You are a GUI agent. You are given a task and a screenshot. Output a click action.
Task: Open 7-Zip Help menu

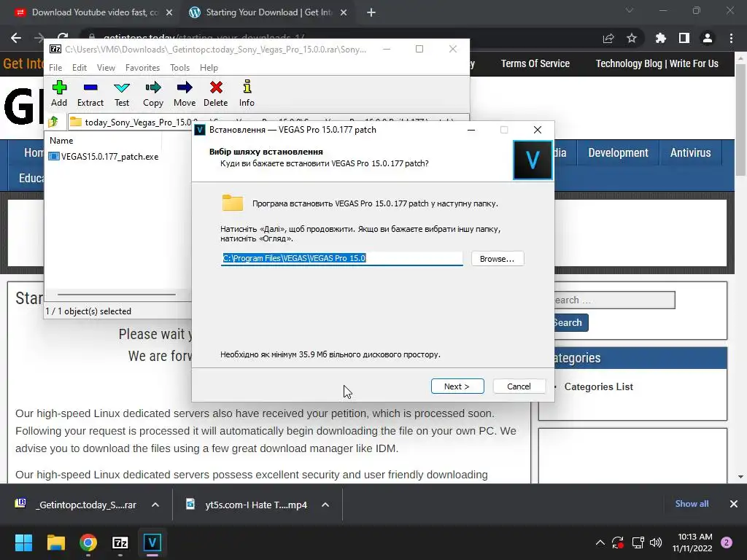[x=209, y=68]
